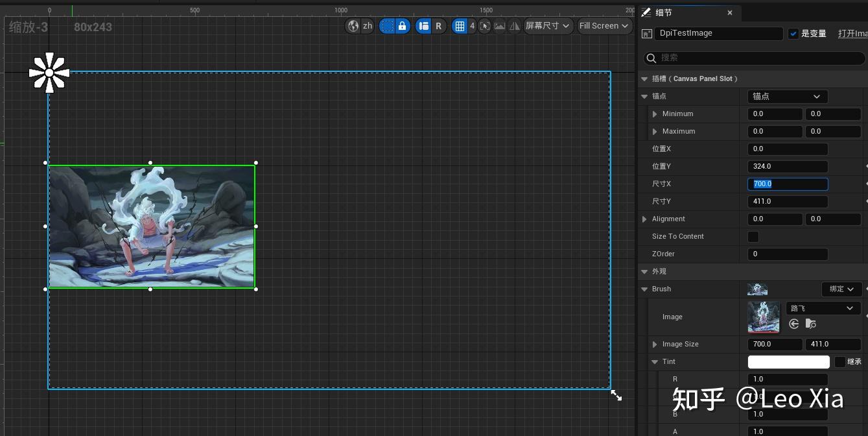Open the 绑定 bind dropdown
This screenshot has width=868, height=436.
pyautogui.click(x=841, y=289)
